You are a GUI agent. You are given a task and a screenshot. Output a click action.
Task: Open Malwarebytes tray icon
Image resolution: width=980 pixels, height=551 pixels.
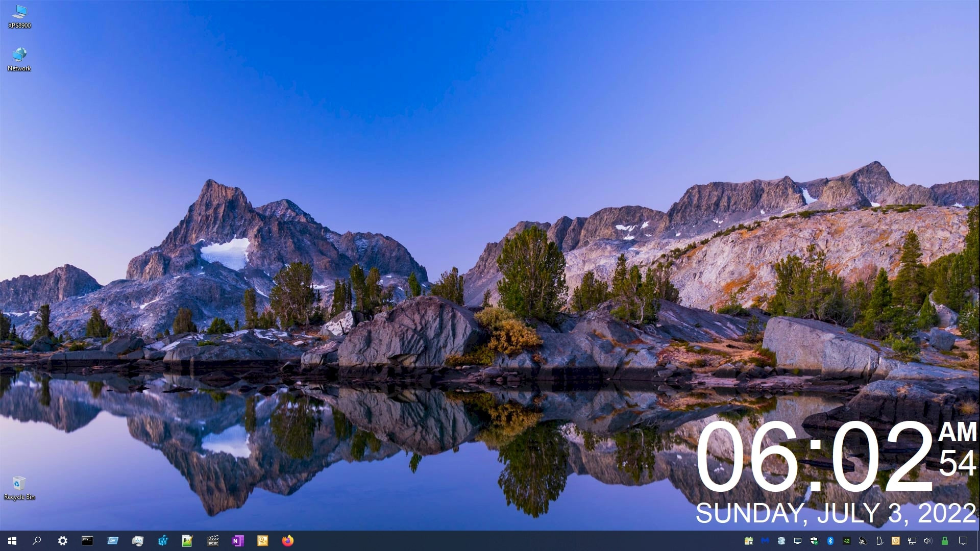765,541
